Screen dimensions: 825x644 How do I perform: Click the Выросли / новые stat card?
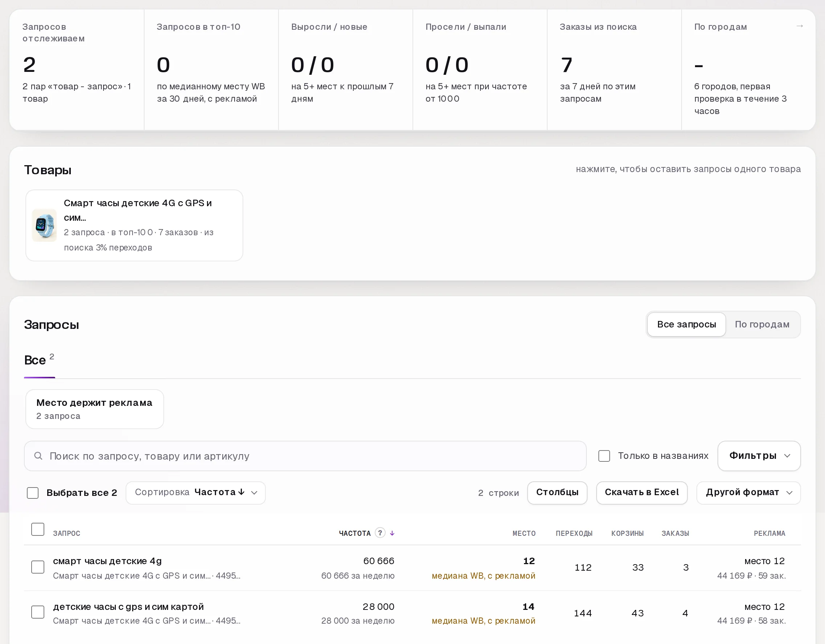click(346, 70)
